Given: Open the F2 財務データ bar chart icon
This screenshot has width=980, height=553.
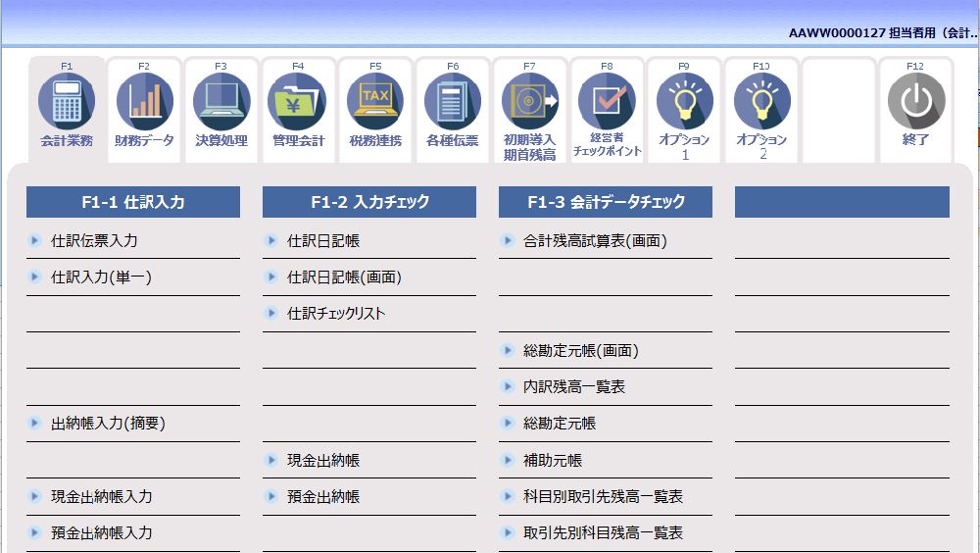Looking at the screenshot, I should click(144, 101).
